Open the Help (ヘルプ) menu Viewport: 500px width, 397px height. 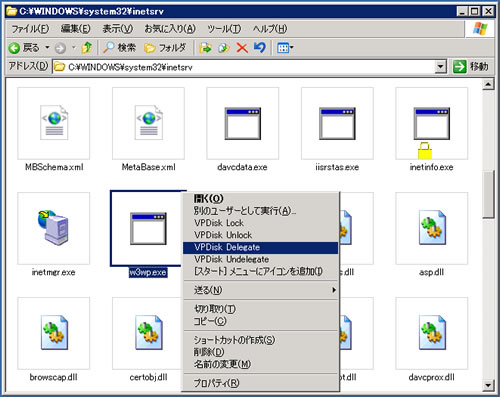point(270,29)
